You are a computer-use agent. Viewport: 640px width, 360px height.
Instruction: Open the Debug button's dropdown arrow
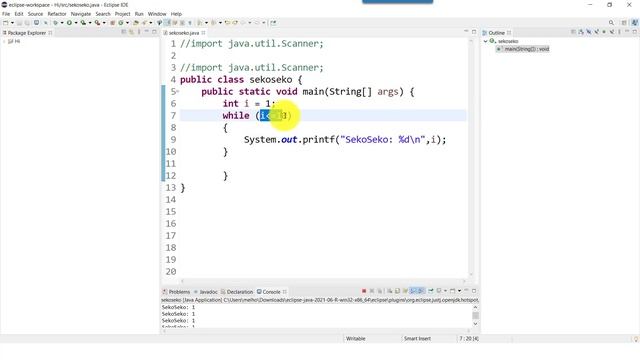click(x=62, y=23)
